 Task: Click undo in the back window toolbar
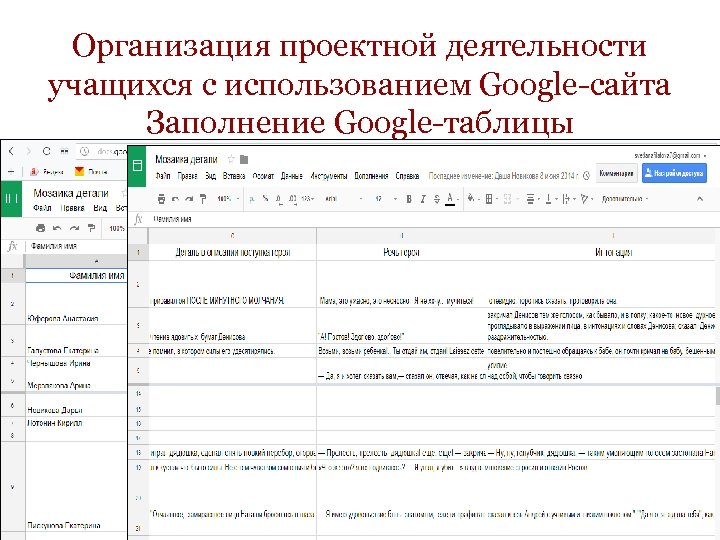coord(57,228)
